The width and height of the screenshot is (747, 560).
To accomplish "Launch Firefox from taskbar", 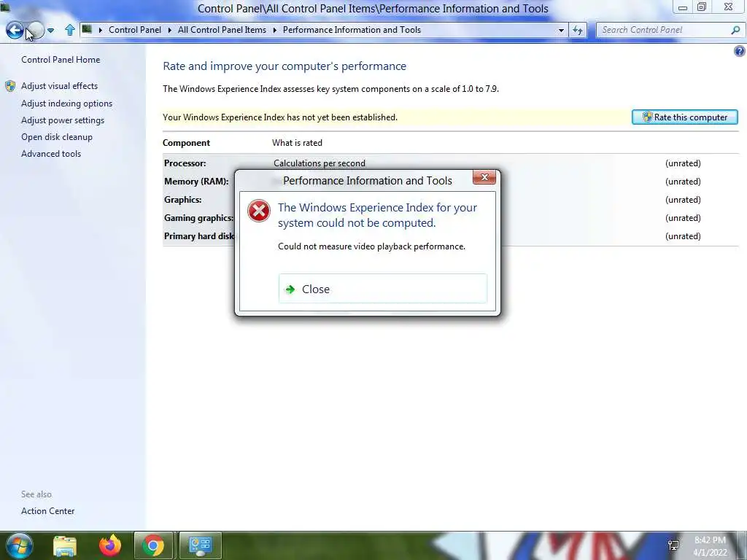I will (109, 545).
